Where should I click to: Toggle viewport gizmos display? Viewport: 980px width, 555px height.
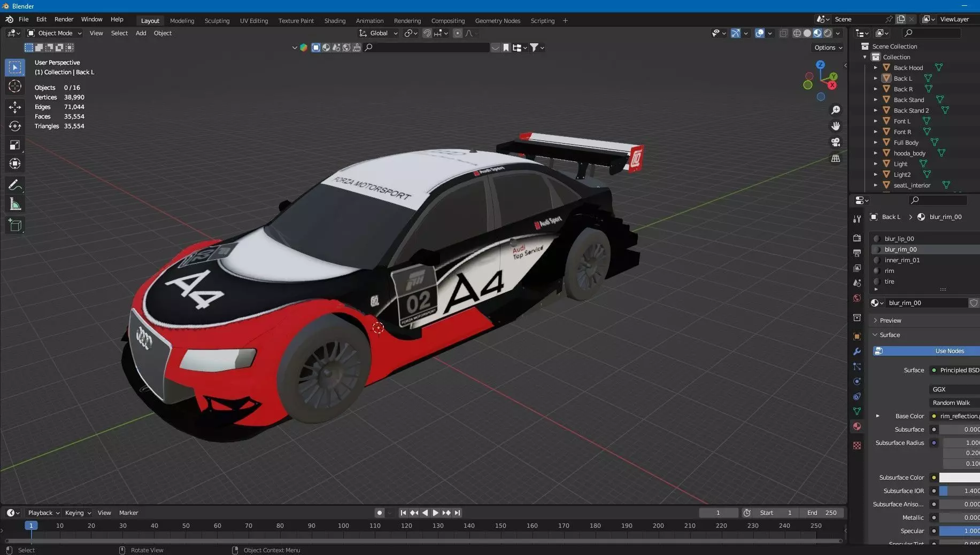(736, 33)
